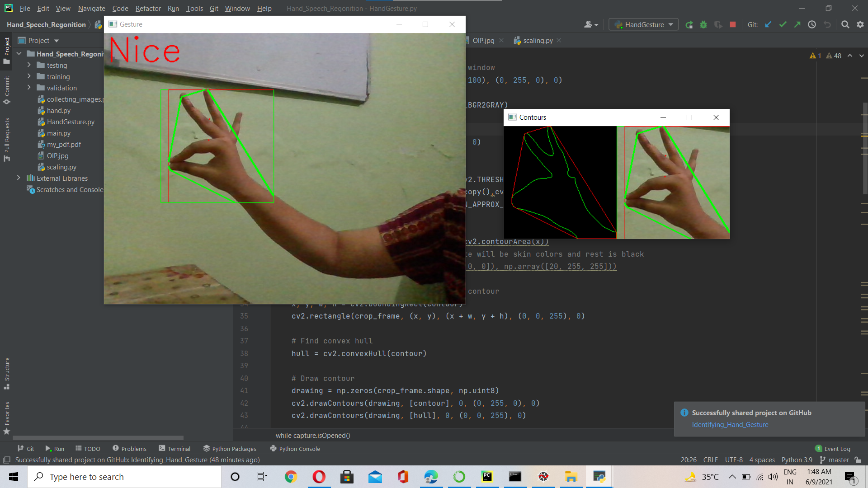Open the Event Log panel

click(833, 449)
